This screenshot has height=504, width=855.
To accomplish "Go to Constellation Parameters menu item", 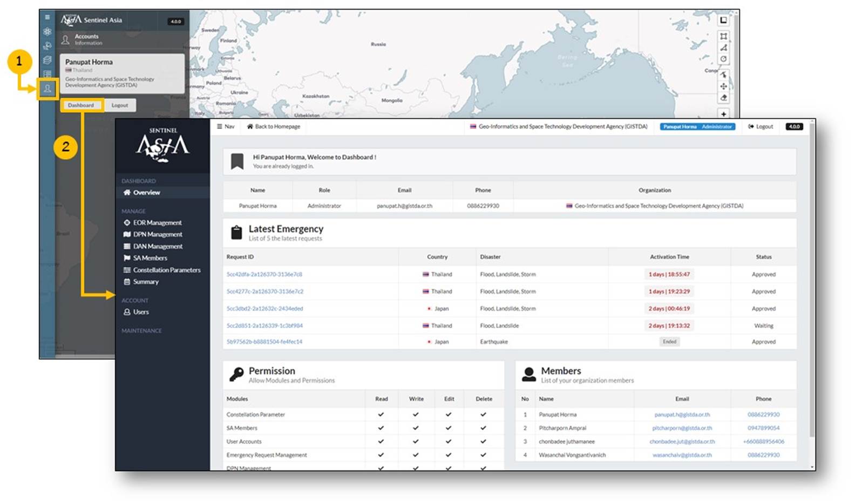I will coord(166,270).
